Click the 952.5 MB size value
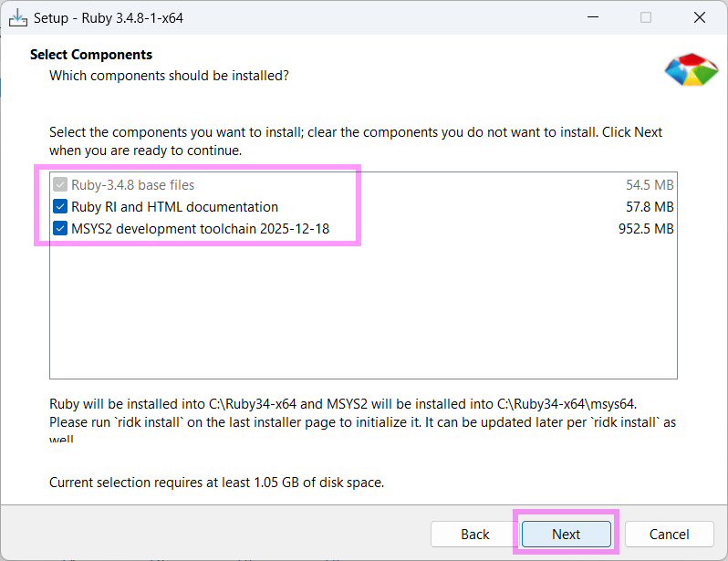 tap(646, 229)
